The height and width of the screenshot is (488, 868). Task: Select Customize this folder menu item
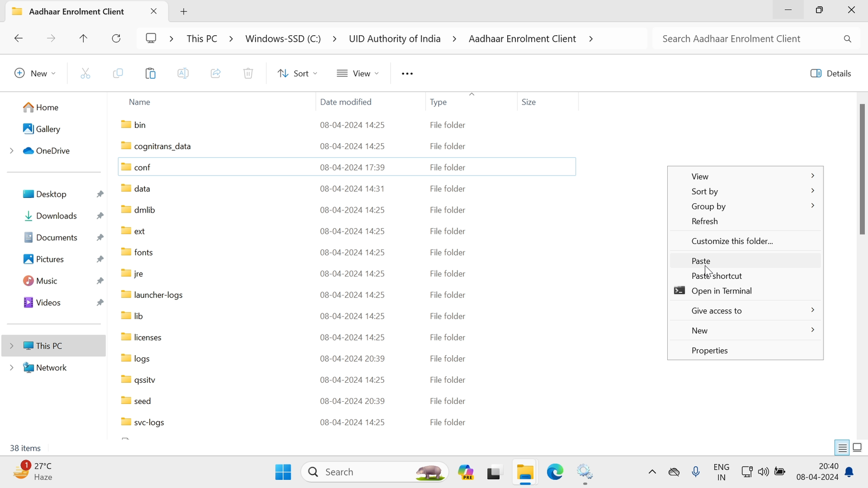(745, 241)
